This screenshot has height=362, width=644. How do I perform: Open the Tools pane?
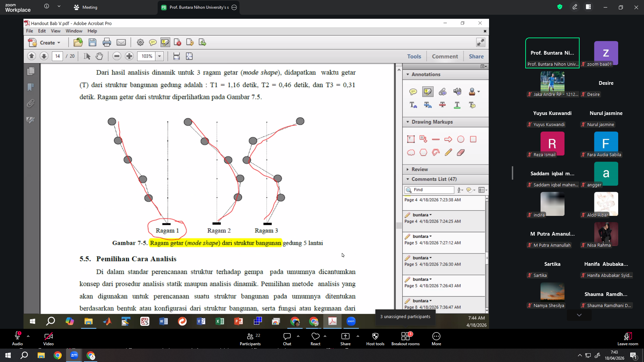tap(414, 56)
